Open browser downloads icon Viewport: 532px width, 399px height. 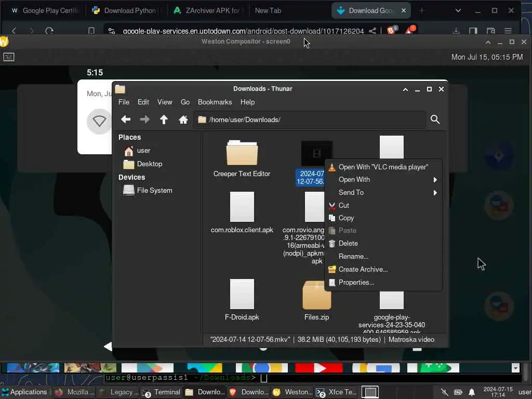[x=456, y=31]
